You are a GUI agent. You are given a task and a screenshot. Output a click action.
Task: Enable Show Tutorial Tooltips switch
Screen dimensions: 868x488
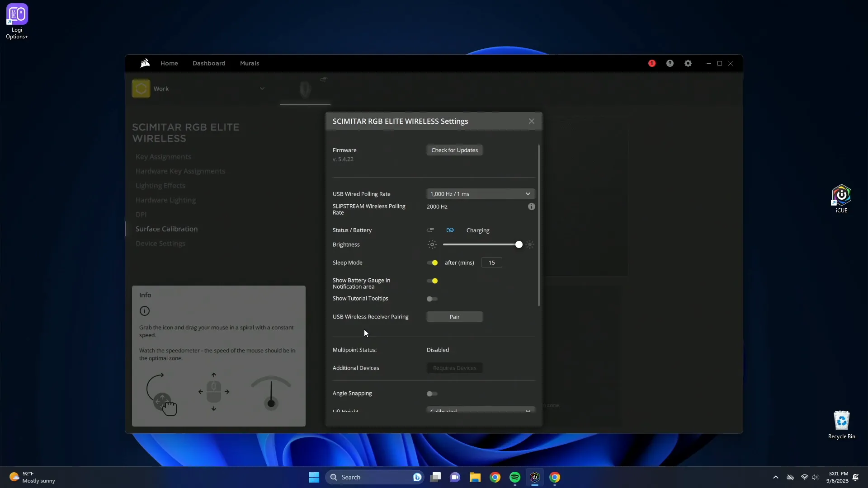(432, 299)
